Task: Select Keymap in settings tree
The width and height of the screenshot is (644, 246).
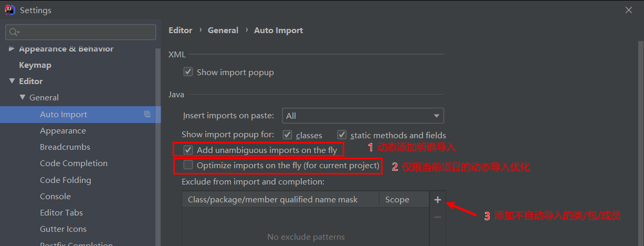Action: [x=35, y=65]
